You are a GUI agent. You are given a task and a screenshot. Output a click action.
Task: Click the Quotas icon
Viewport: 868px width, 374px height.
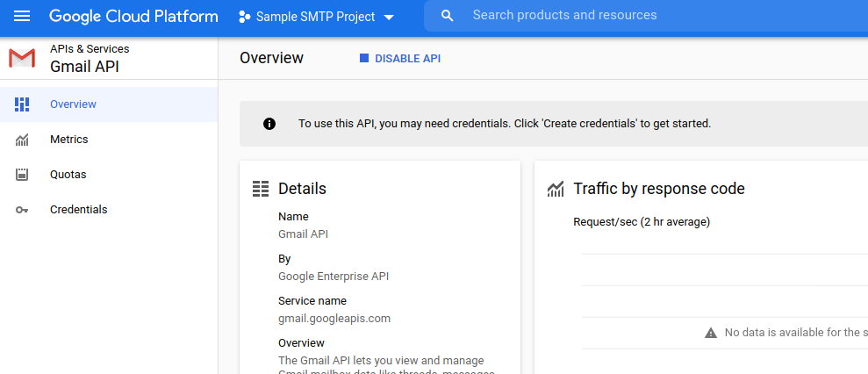(22, 175)
